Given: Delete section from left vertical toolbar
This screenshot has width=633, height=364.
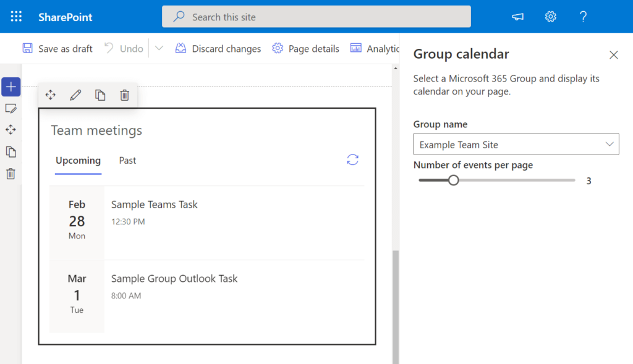Looking at the screenshot, I should tap(11, 174).
